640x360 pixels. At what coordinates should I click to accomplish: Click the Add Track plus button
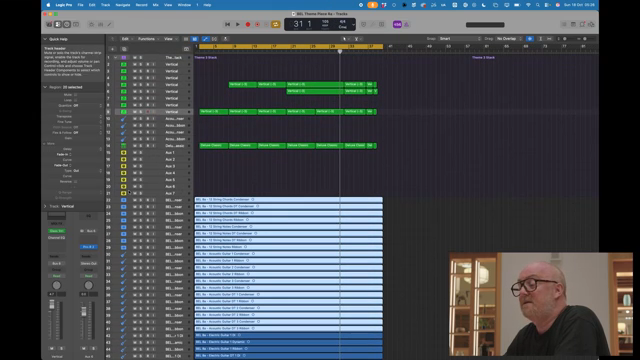(x=113, y=49)
